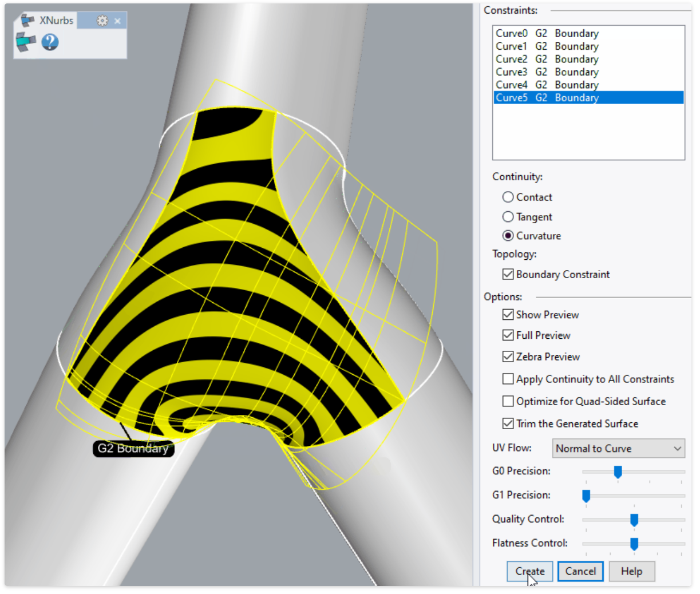Disable Zebra Preview
Viewport: 700px width, 594px height.
pos(508,357)
